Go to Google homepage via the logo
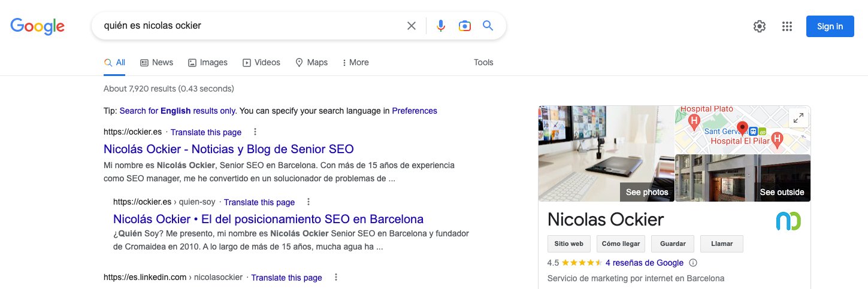The image size is (868, 289). point(37,26)
